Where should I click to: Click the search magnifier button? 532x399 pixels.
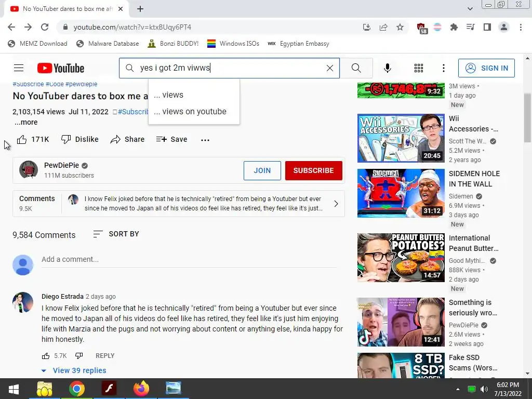click(x=356, y=68)
